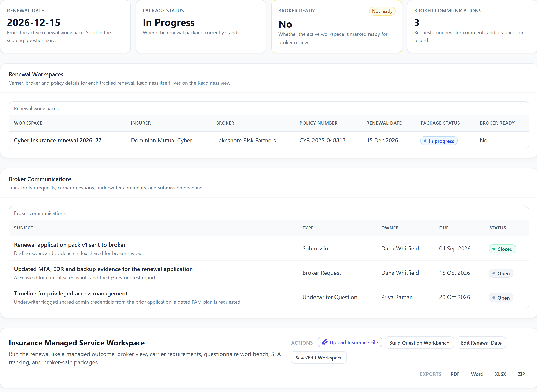Click the Broker Communications count 3
This screenshot has height=392, width=537.
point(417,22)
